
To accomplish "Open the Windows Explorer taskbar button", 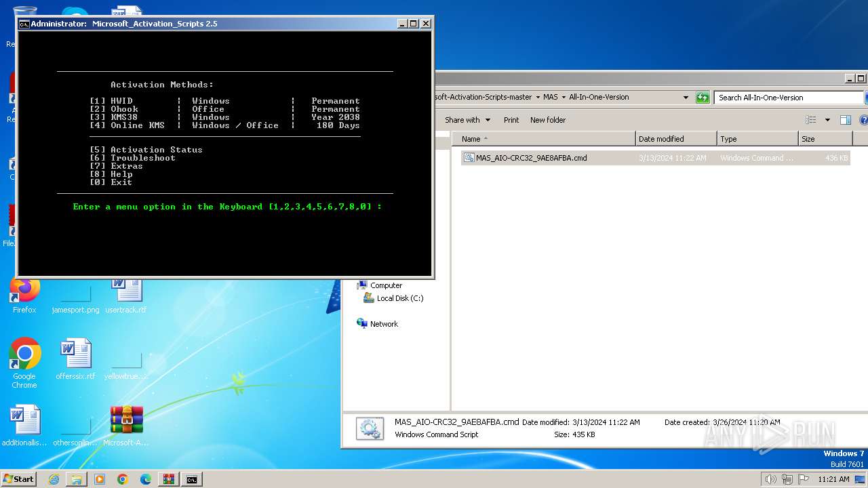I will (77, 479).
